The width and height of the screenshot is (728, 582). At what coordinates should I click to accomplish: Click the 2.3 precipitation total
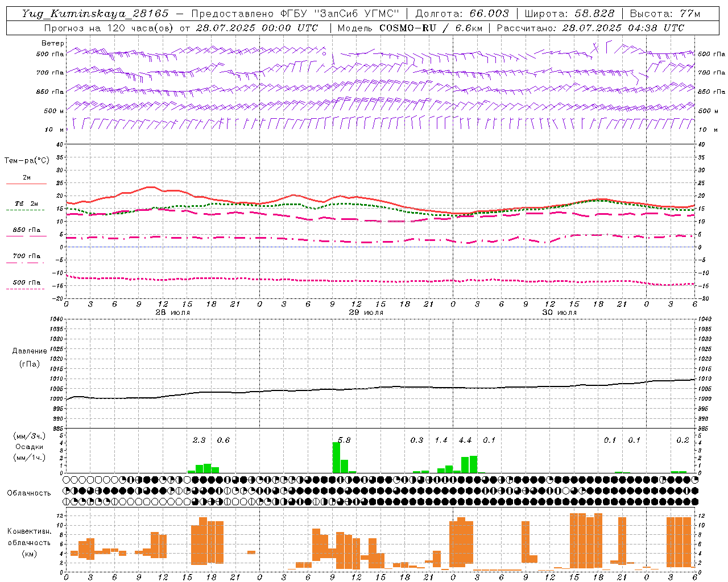click(x=199, y=440)
